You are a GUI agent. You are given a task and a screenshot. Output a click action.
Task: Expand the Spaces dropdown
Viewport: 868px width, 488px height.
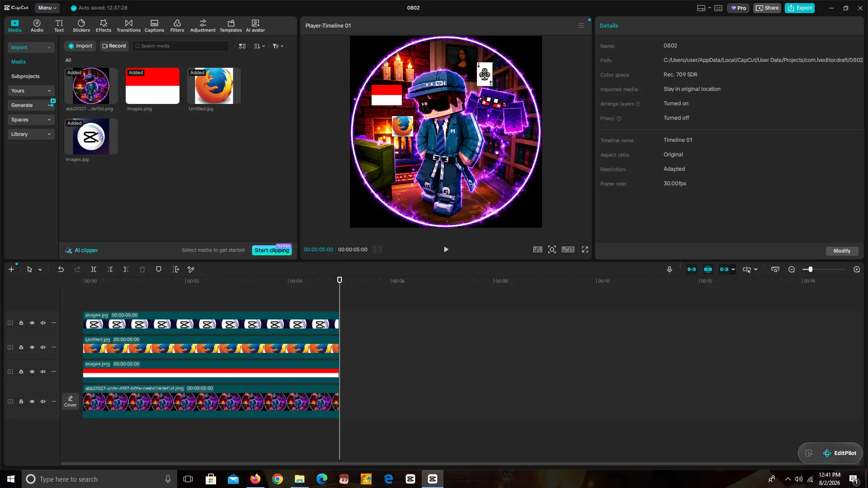pos(31,120)
